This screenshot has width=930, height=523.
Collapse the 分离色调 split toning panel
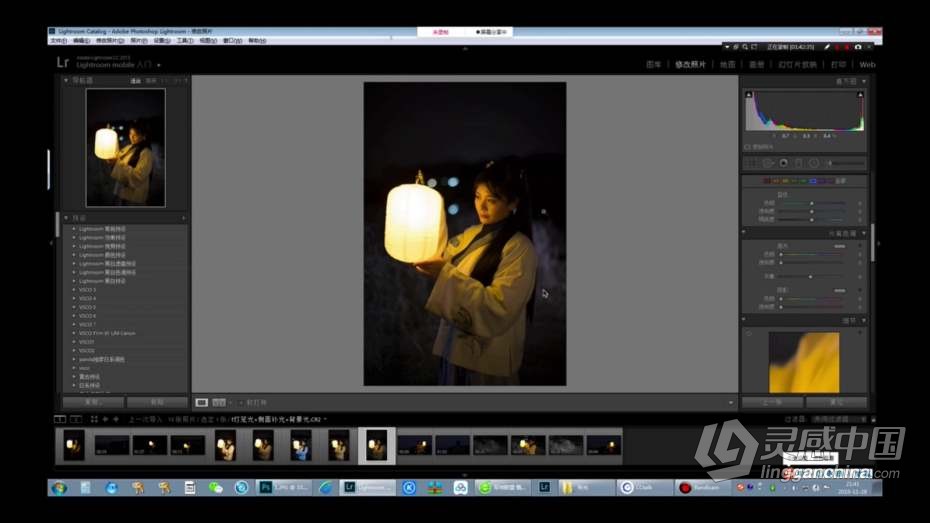pyautogui.click(x=864, y=233)
